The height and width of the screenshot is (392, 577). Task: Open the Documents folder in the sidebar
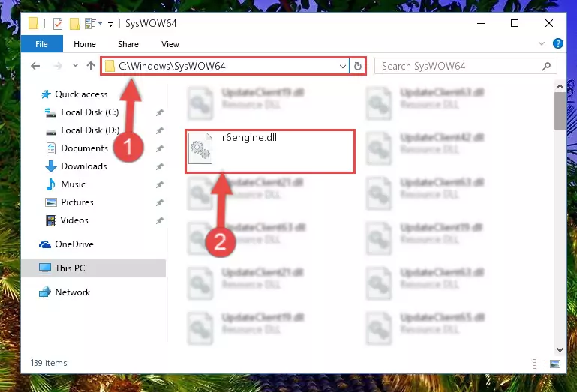pyautogui.click(x=84, y=148)
